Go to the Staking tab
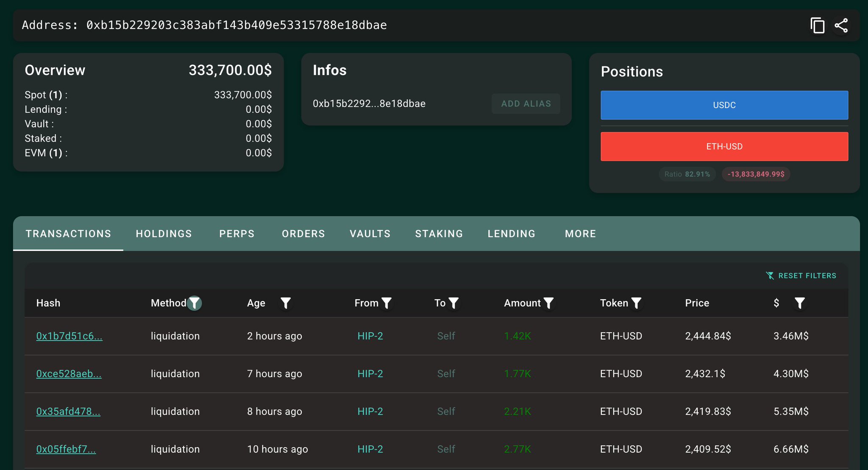This screenshot has width=868, height=470. 439,234
